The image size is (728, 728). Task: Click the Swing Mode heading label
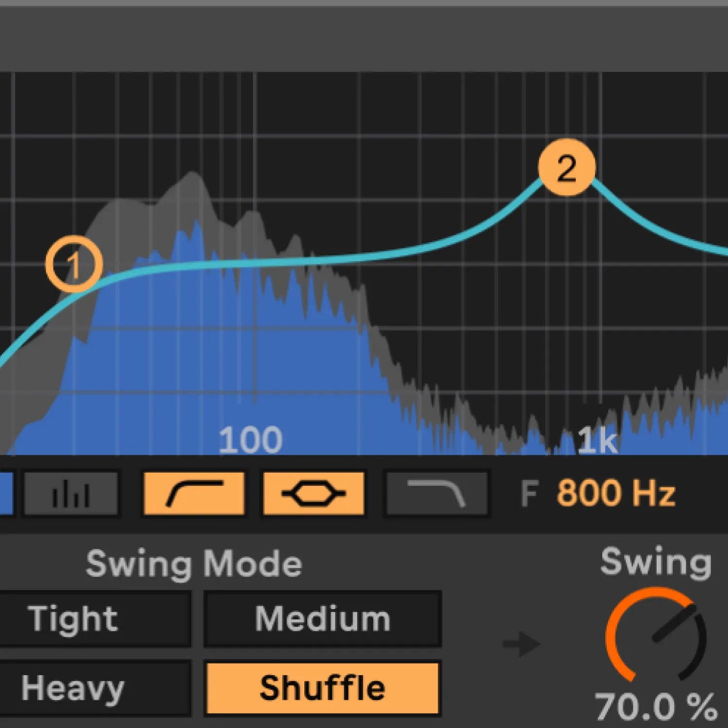(194, 563)
